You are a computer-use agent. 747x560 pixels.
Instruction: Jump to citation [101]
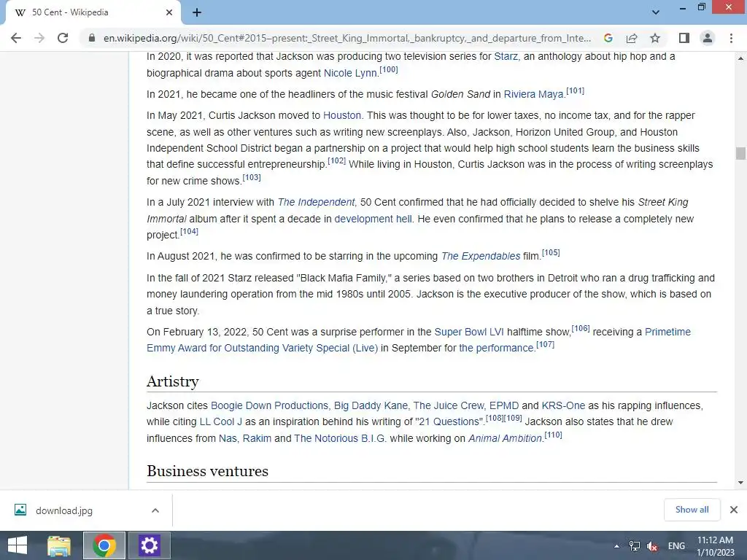point(575,90)
